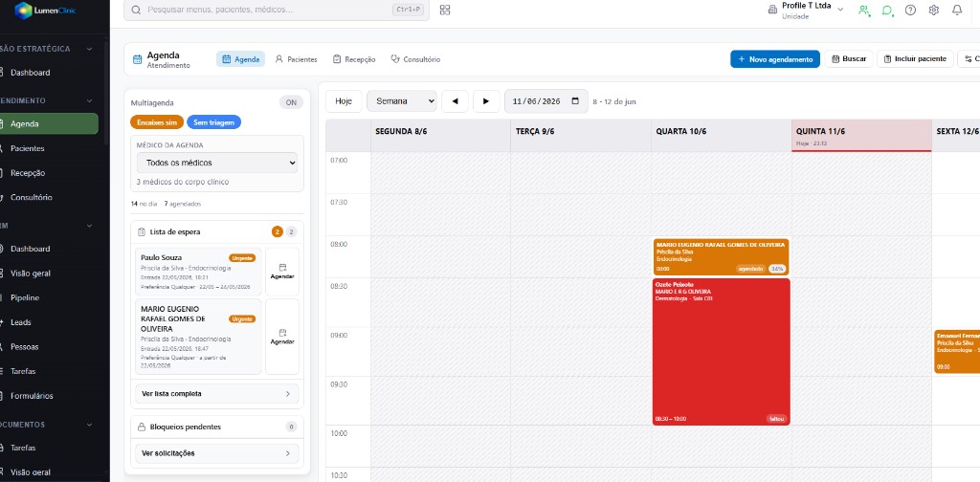The height and width of the screenshot is (482, 980).
Task: Select the orange waitlist count badge 2
Action: coord(277,231)
